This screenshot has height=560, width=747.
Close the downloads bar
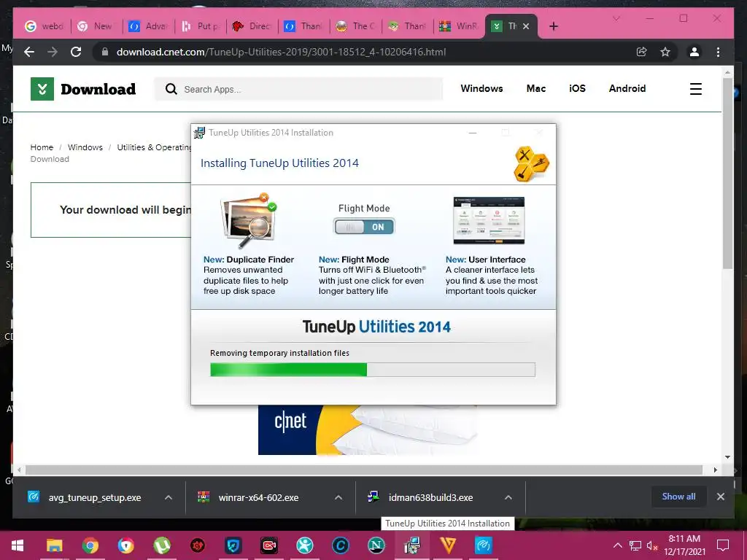pos(720,497)
